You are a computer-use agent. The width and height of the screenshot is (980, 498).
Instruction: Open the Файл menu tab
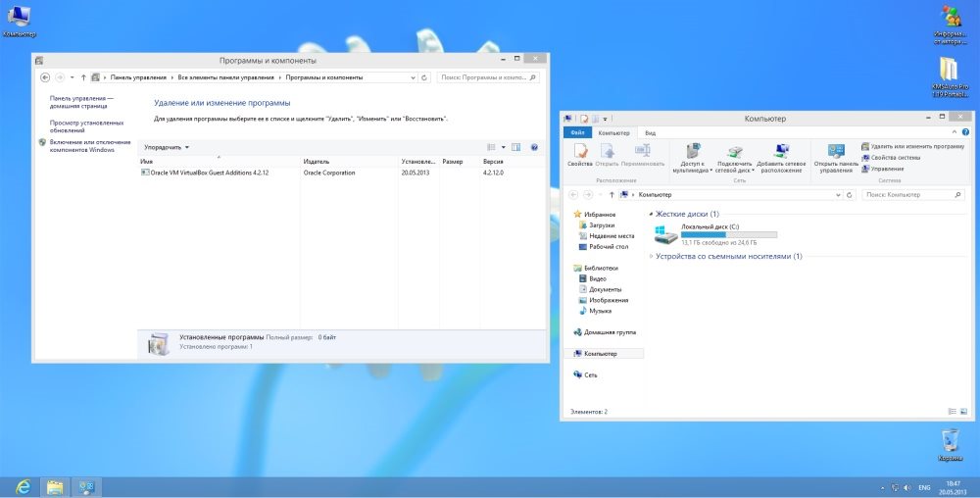coord(577,131)
